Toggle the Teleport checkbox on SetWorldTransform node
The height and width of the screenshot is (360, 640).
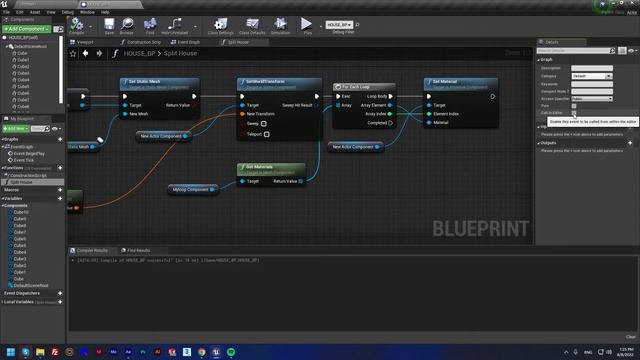click(x=267, y=134)
